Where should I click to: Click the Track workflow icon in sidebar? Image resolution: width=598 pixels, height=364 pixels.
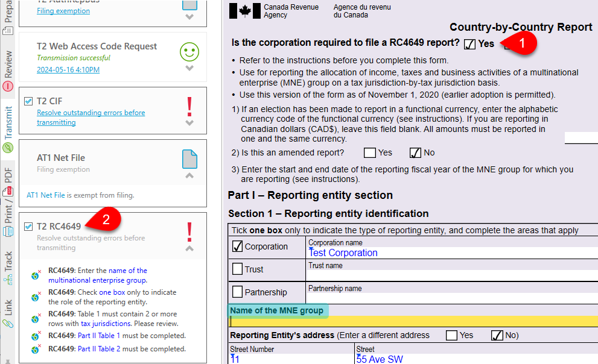pos(8,281)
